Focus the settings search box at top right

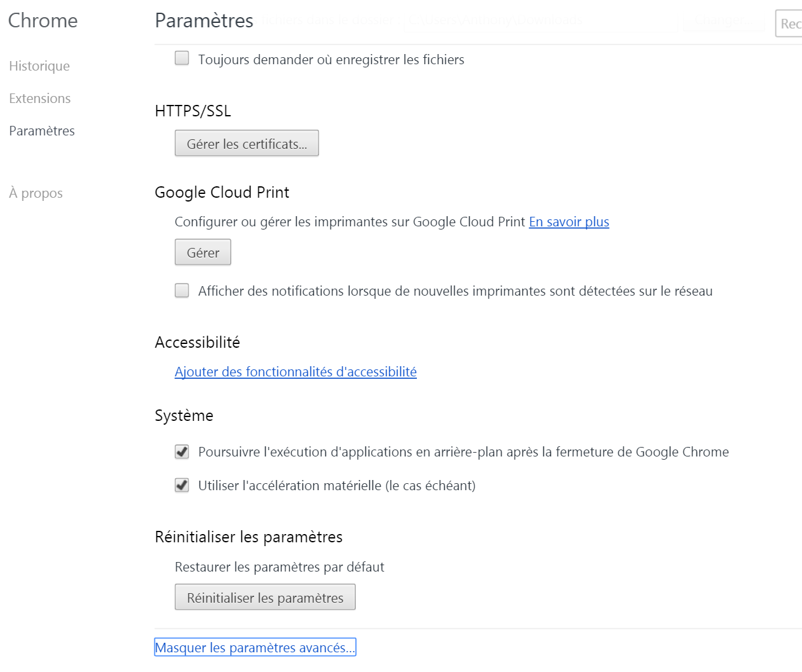789,24
